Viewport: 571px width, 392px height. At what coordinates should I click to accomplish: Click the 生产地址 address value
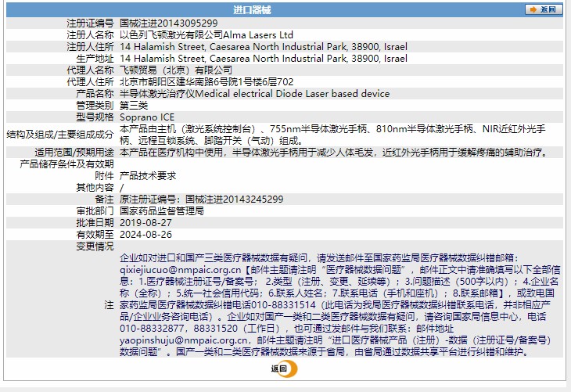[x=264, y=58]
